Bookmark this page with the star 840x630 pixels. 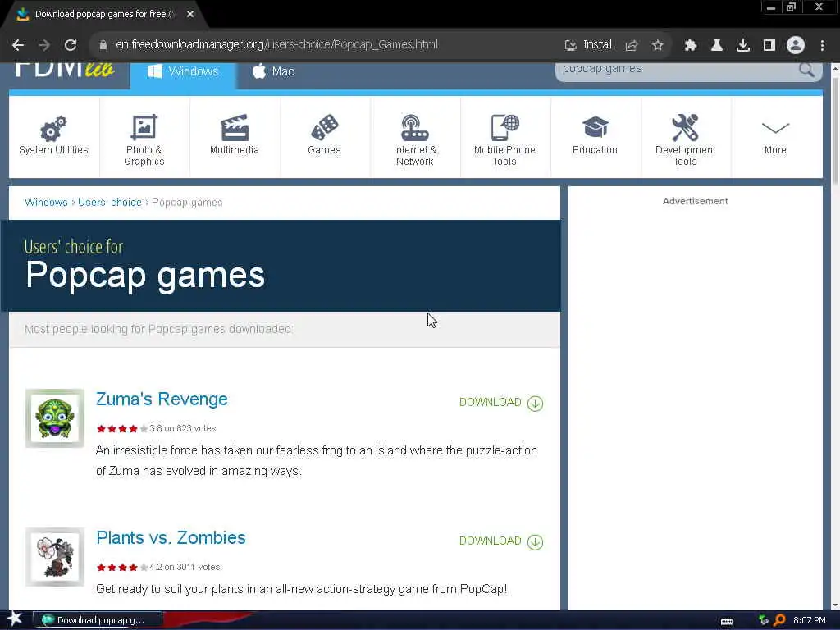tap(658, 46)
